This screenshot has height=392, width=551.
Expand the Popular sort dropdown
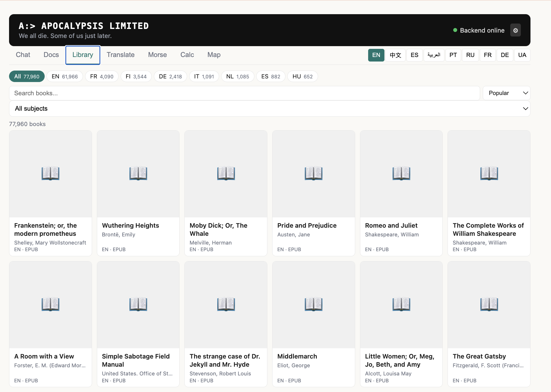(506, 93)
